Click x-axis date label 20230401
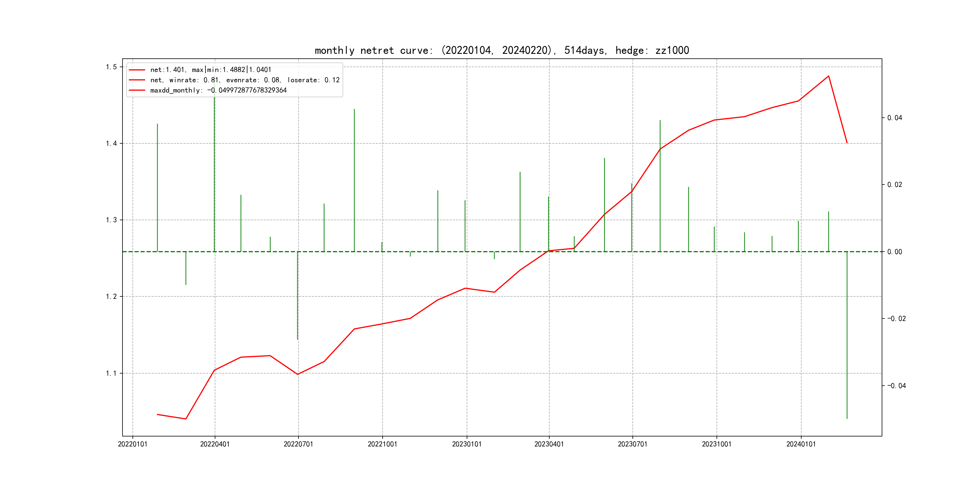The image size is (980, 490). [549, 444]
